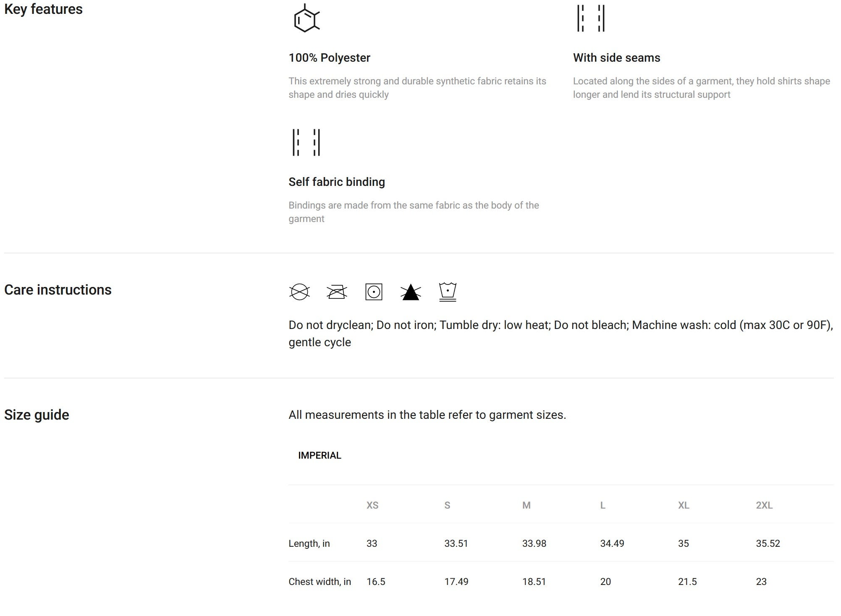Click the With side seams heading
The height and width of the screenshot is (616, 841).
pos(616,58)
